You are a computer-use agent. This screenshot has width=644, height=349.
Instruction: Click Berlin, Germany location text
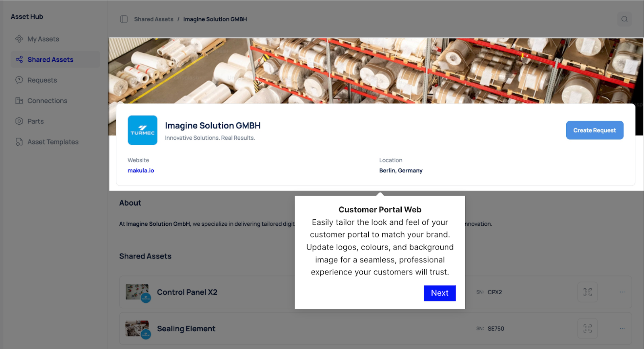tap(401, 171)
